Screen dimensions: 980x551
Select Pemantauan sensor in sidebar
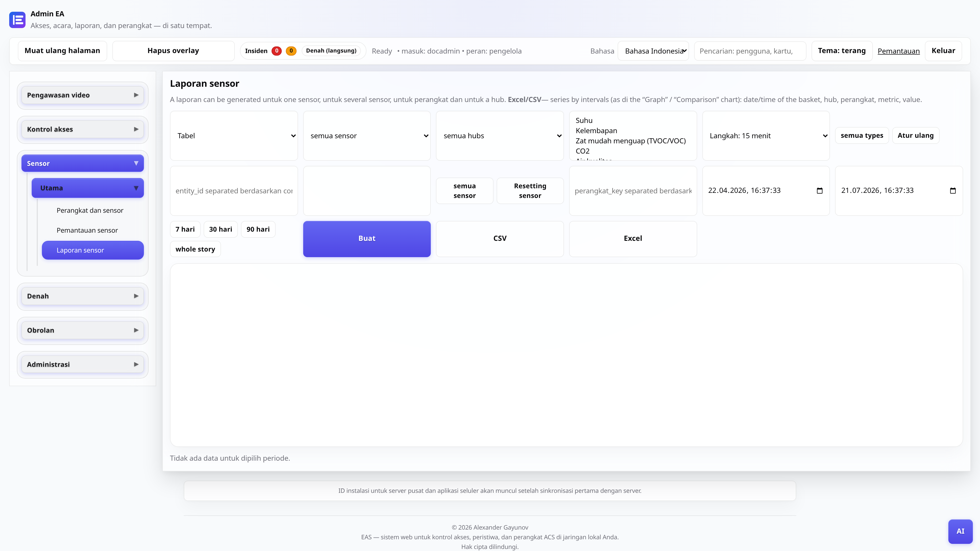pos(87,230)
